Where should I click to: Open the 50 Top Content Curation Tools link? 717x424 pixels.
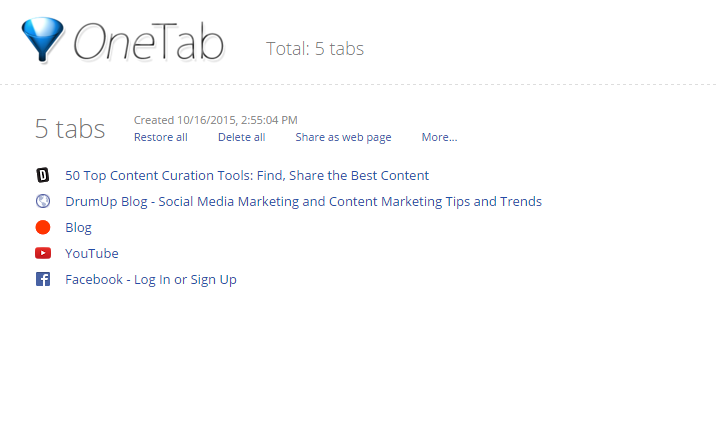point(247,176)
